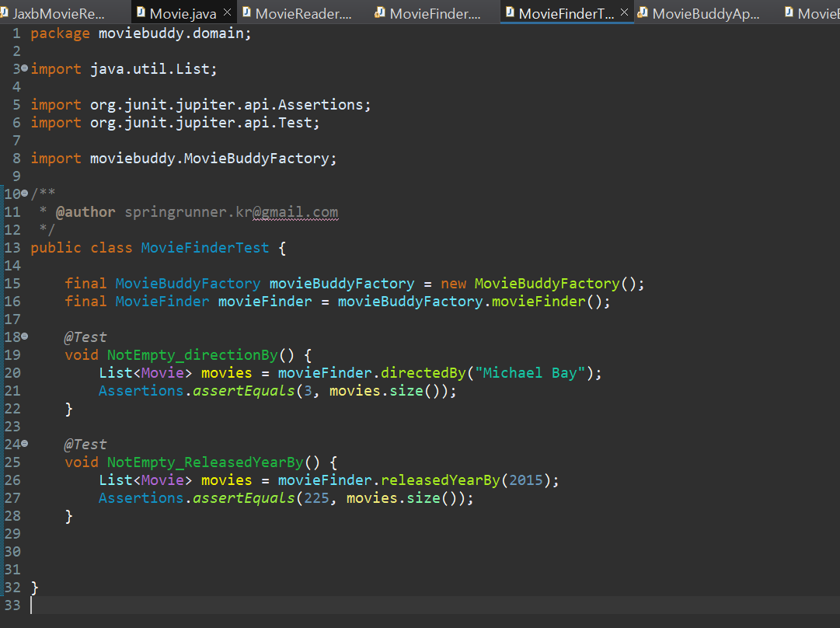This screenshot has height=628, width=840.
Task: Click the directedBy method call
Action: (x=423, y=373)
